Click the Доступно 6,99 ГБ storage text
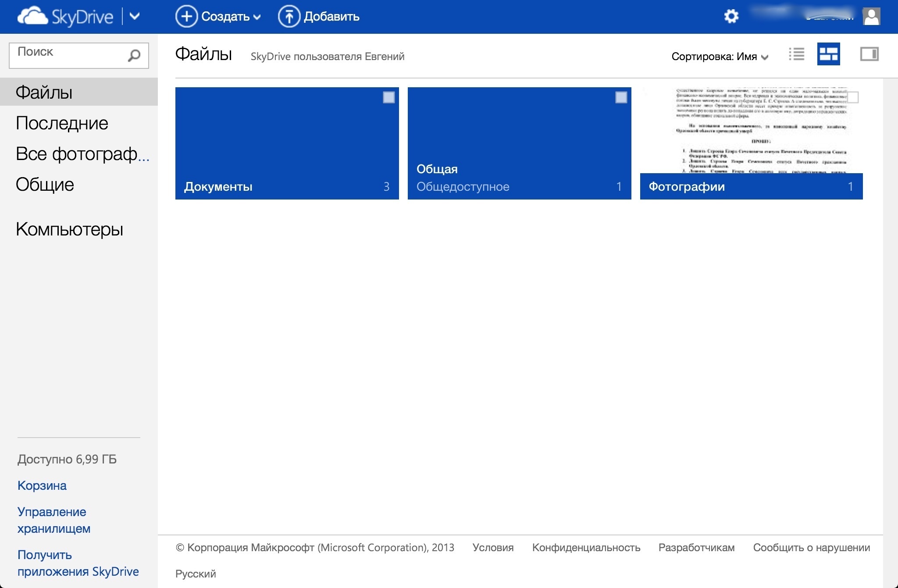Image resolution: width=898 pixels, height=588 pixels. click(67, 459)
